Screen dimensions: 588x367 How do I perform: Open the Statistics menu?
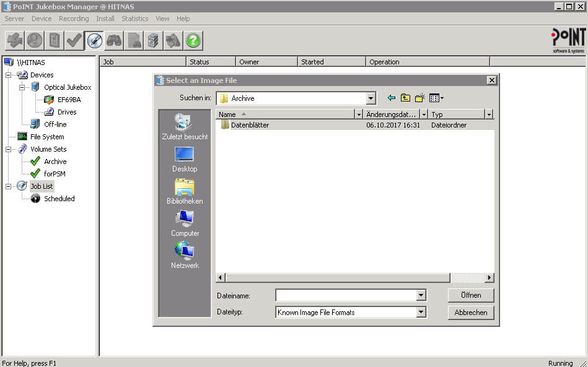point(135,19)
